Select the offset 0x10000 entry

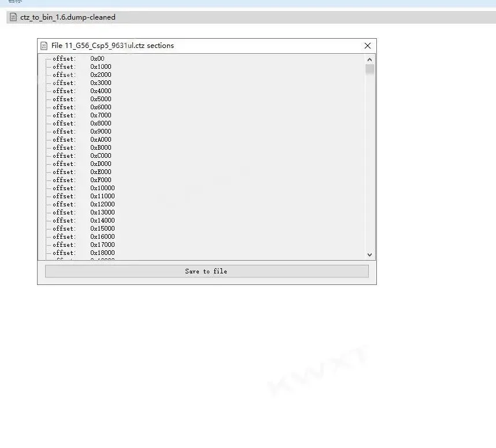tap(83, 188)
